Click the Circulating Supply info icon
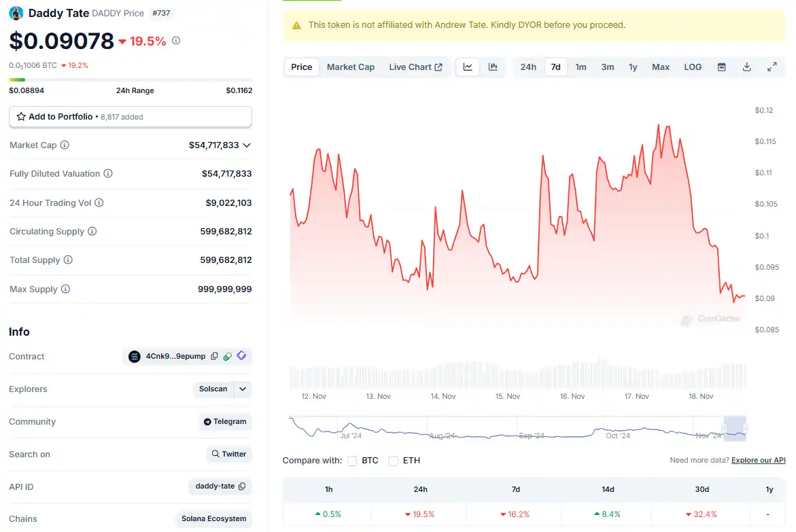 tap(92, 232)
